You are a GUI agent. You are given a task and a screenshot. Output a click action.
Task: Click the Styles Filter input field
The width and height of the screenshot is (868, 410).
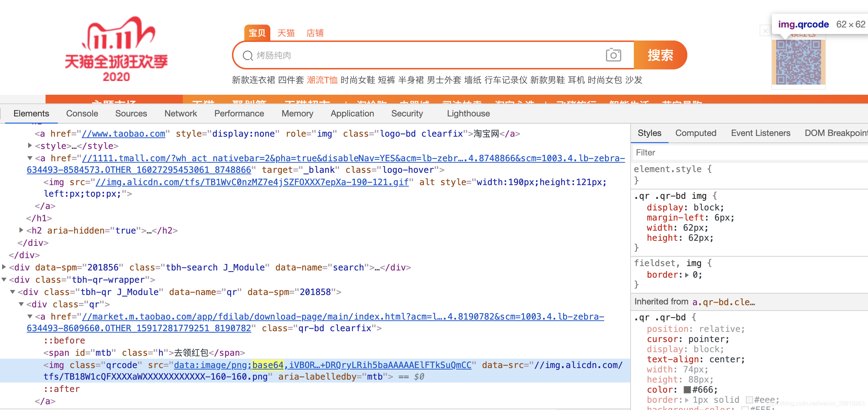(750, 153)
